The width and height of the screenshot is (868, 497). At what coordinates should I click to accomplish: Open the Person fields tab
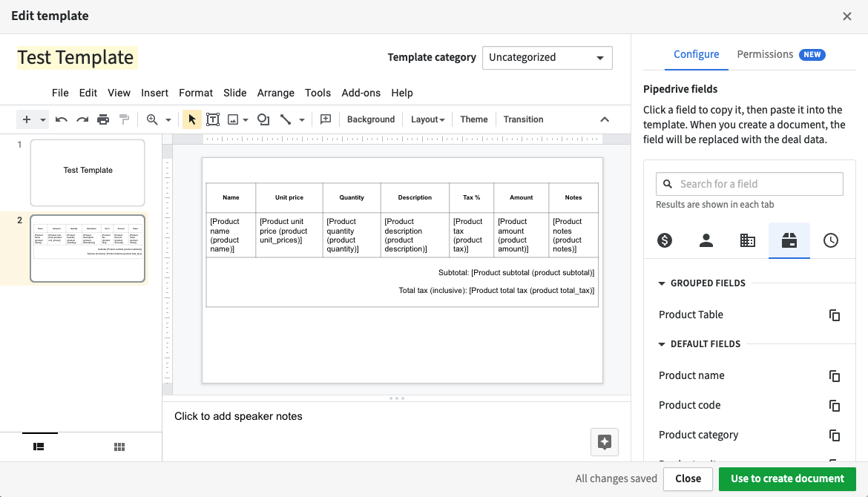(x=706, y=240)
